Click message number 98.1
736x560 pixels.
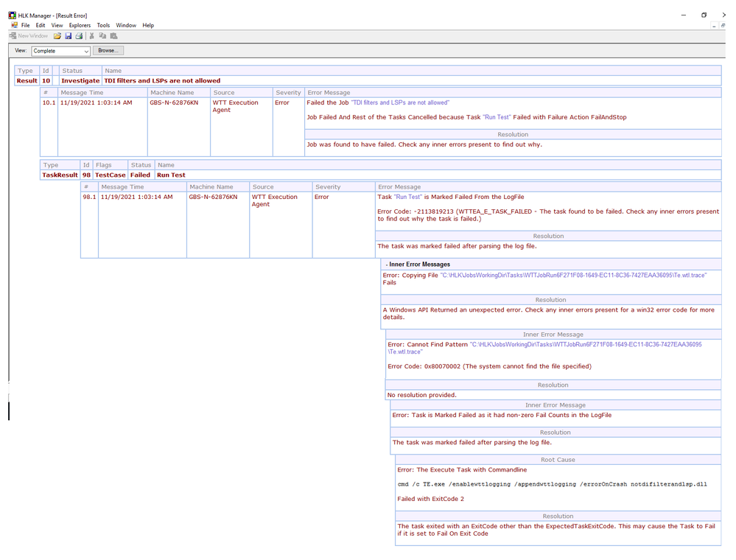(89, 197)
